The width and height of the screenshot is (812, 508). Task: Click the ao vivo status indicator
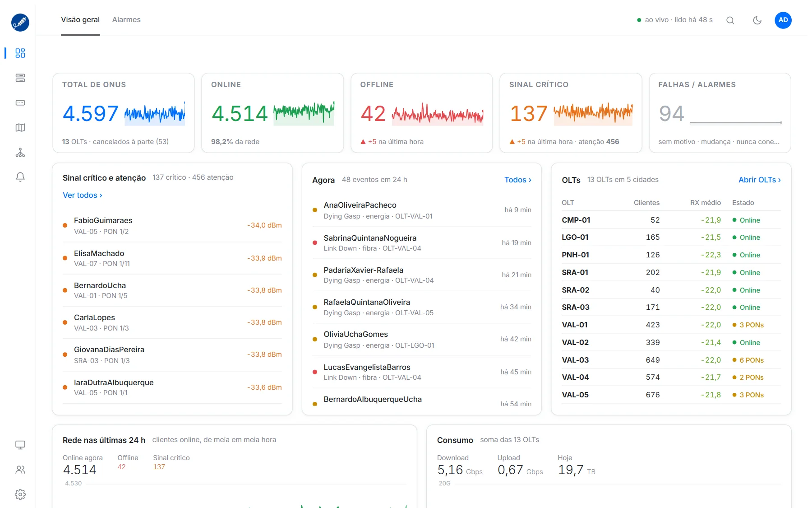675,20
